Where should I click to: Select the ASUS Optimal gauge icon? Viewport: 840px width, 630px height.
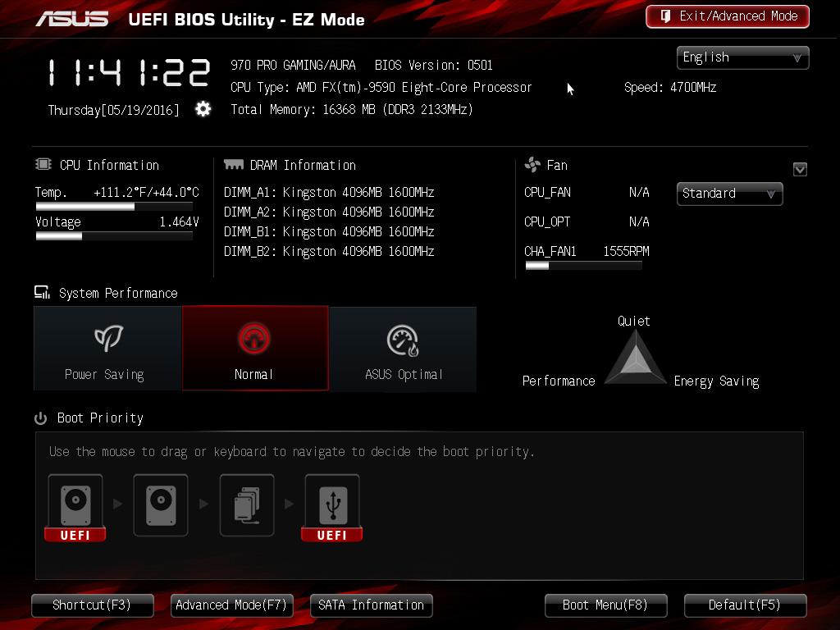(402, 340)
